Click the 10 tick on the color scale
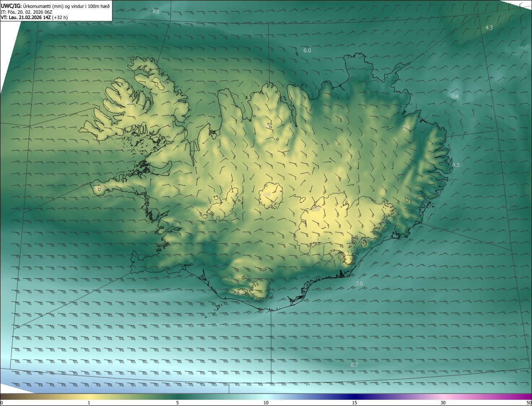This screenshot has width=532, height=406. click(x=266, y=403)
